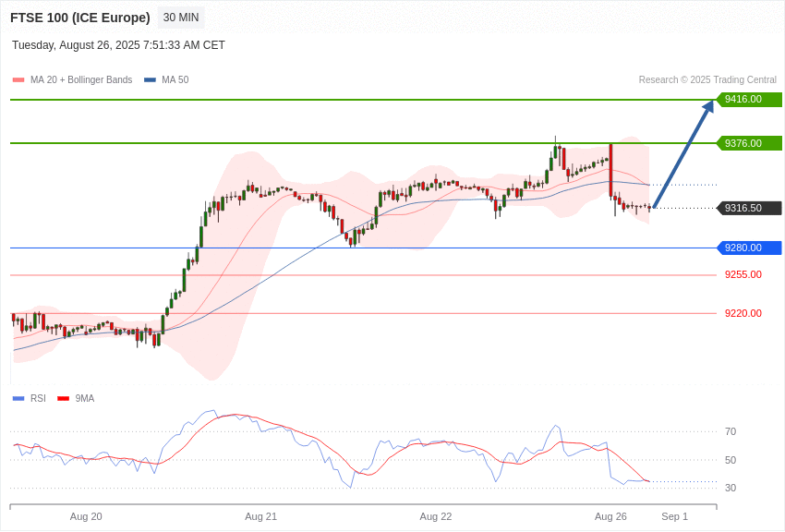Click the Aug 26 axis label
Screen dimensions: 785x532
(610, 516)
